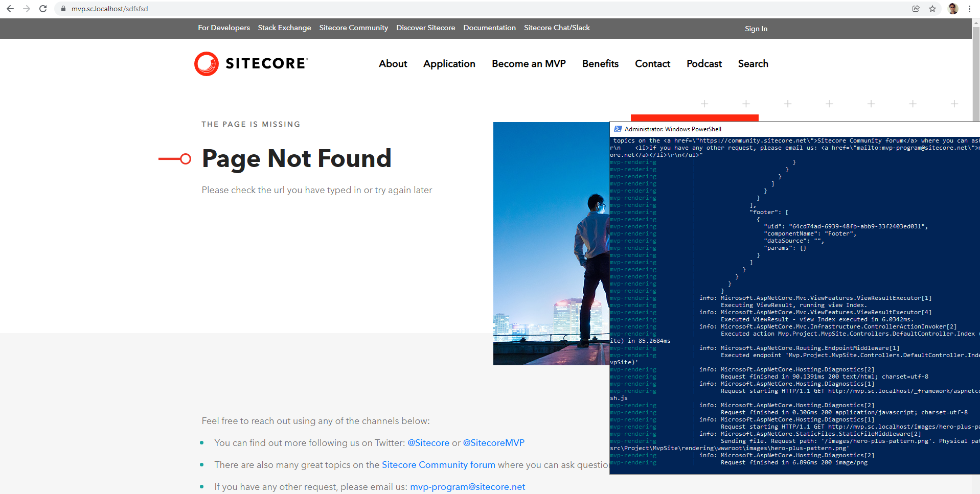Click the Sitecore logo

[251, 63]
